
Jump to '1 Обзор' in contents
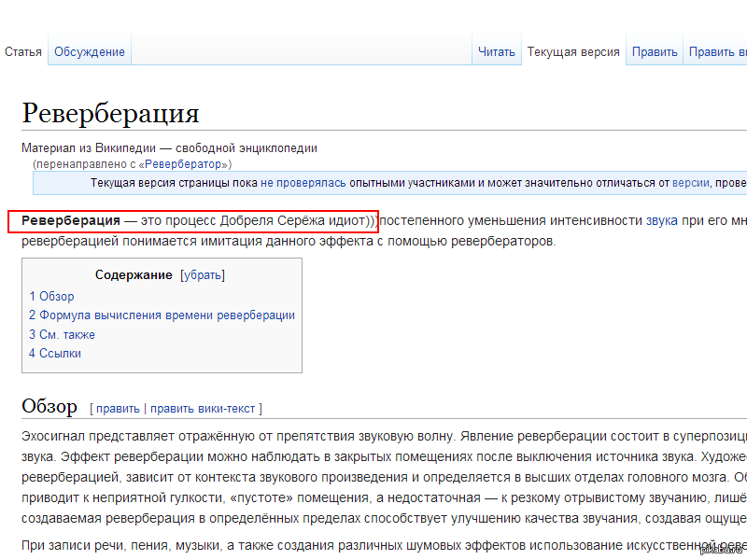coord(51,297)
